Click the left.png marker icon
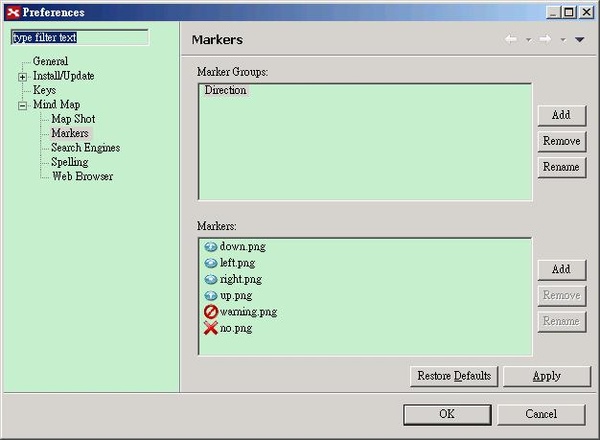The height and width of the screenshot is (440, 600). click(210, 263)
